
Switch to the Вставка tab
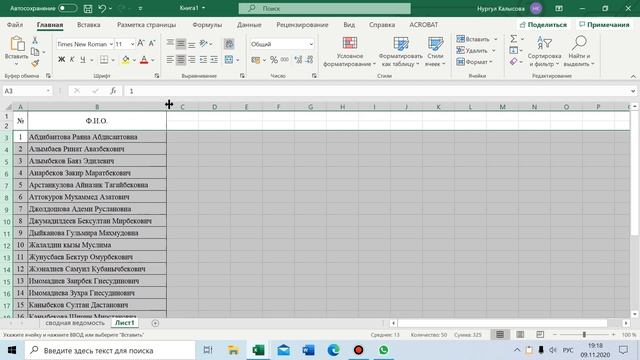click(x=89, y=24)
